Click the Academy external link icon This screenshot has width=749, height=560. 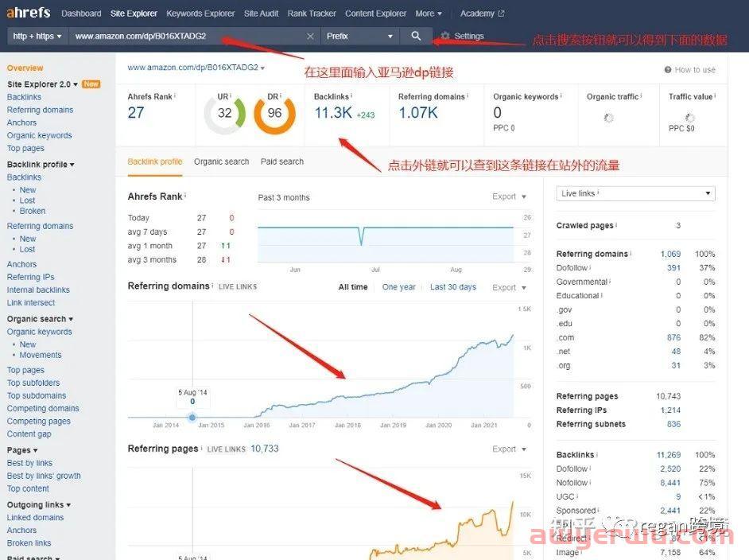pos(501,14)
